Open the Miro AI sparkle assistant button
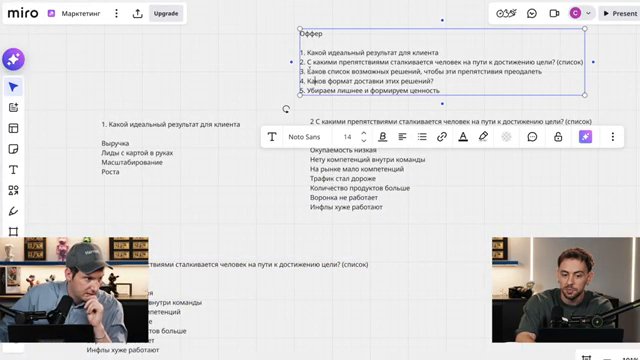Viewport: 640px width, 360px height. [13, 60]
